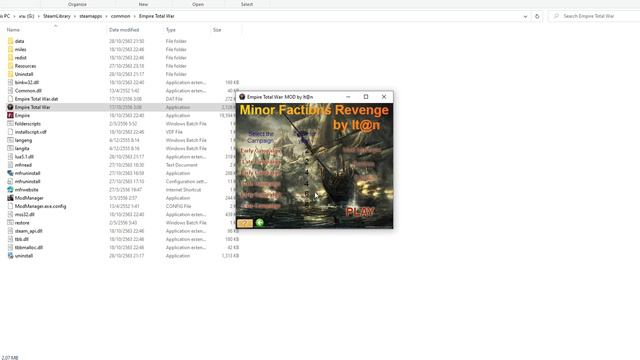Click the mod launcher title bar icon

(x=242, y=97)
